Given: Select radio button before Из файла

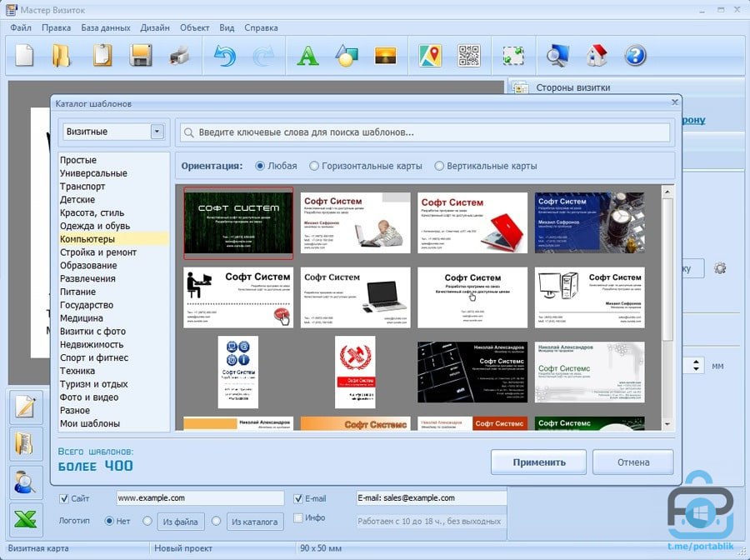Looking at the screenshot, I should click(147, 521).
